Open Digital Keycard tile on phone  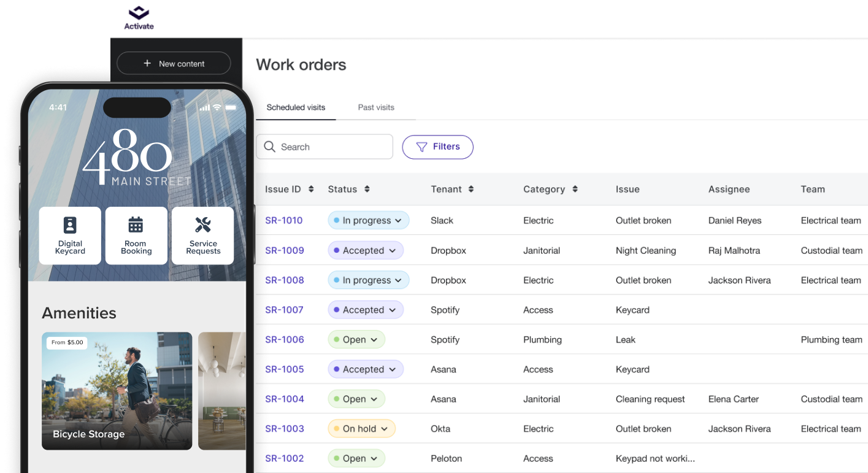coord(70,236)
